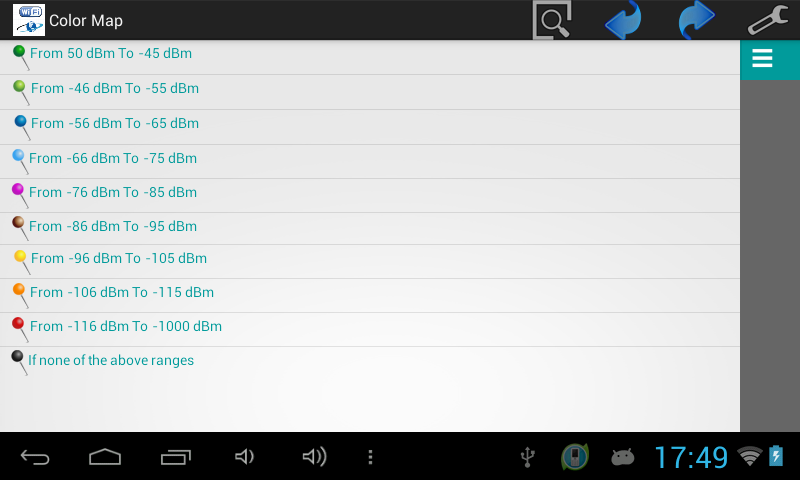The image size is (800, 480).
Task: Tap the WiFi app logo icon
Action: pyautogui.click(x=29, y=20)
